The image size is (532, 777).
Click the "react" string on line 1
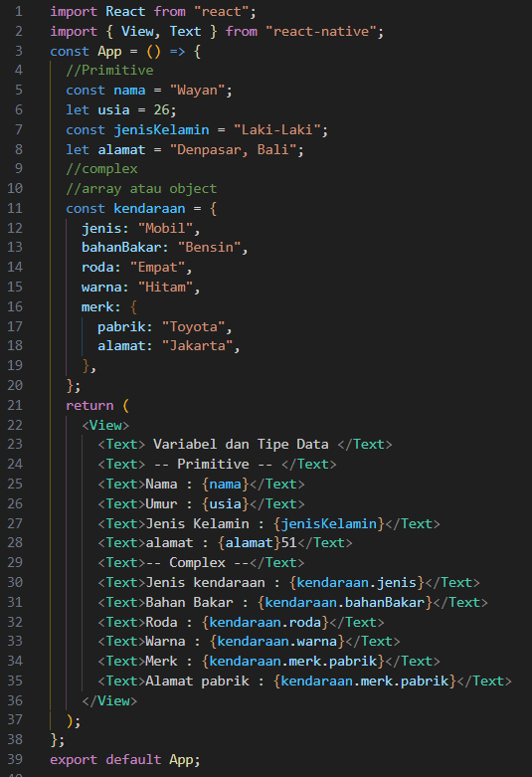coord(221,11)
